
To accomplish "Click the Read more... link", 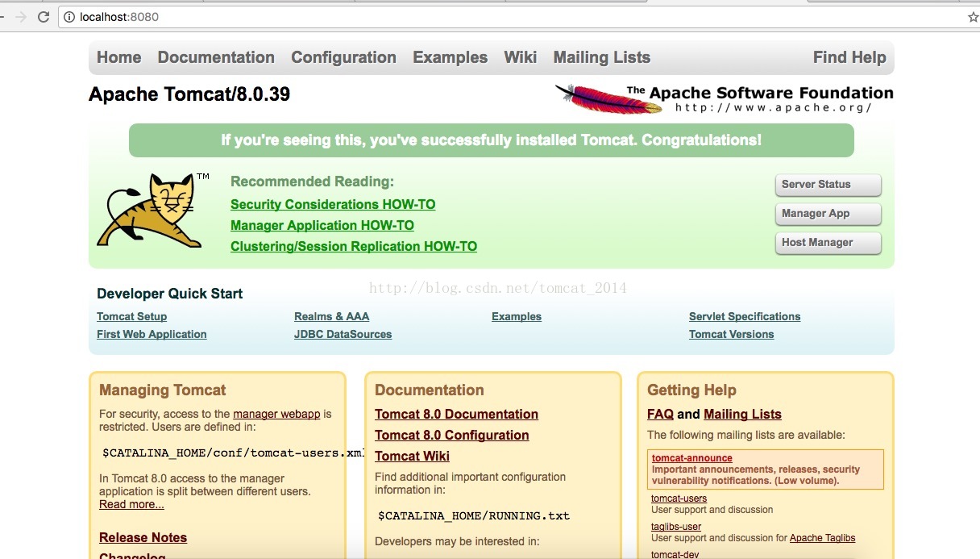I will click(131, 505).
